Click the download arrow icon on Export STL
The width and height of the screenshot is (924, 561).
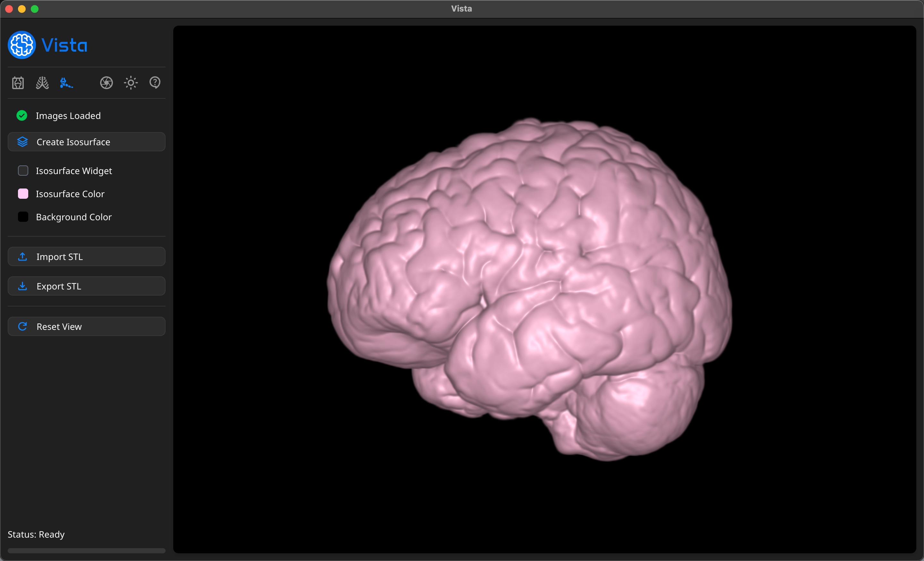tap(22, 286)
